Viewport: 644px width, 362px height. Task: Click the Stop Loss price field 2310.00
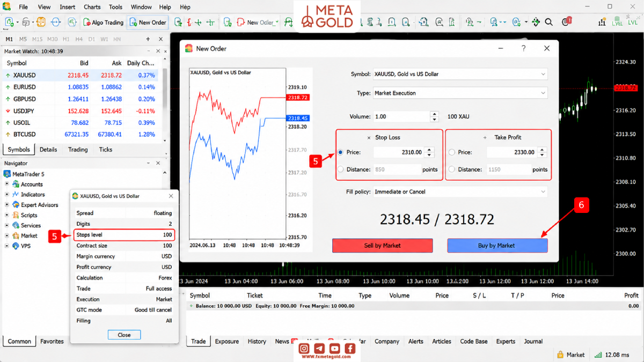(399, 152)
